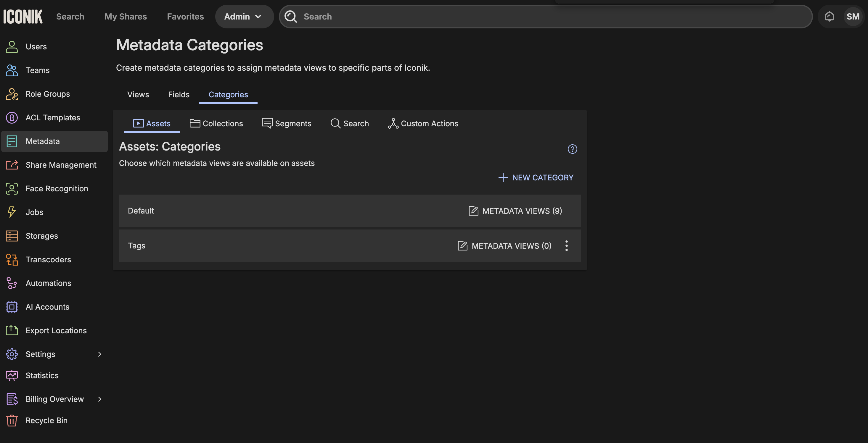Open Storages in the sidebar
This screenshot has height=443, width=868.
pyautogui.click(x=41, y=236)
